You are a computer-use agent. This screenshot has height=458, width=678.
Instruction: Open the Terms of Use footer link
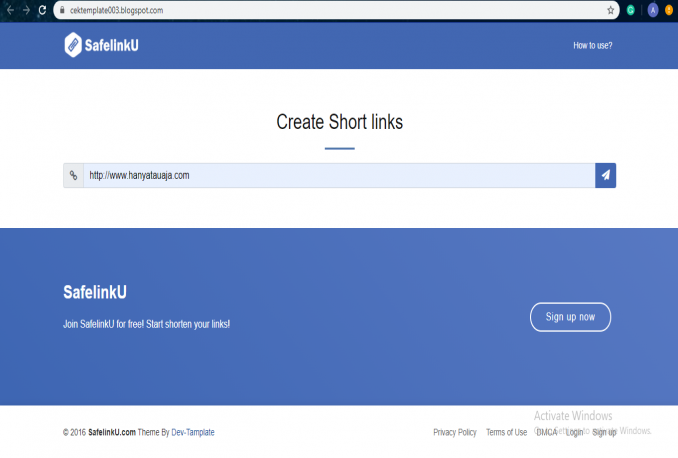click(x=506, y=432)
